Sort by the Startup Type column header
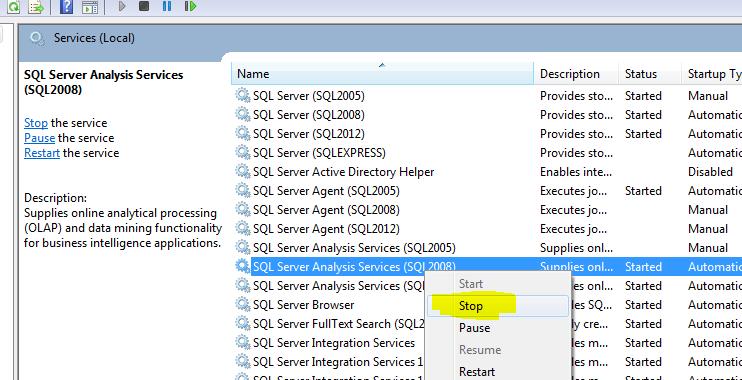The image size is (742, 380). [x=712, y=74]
